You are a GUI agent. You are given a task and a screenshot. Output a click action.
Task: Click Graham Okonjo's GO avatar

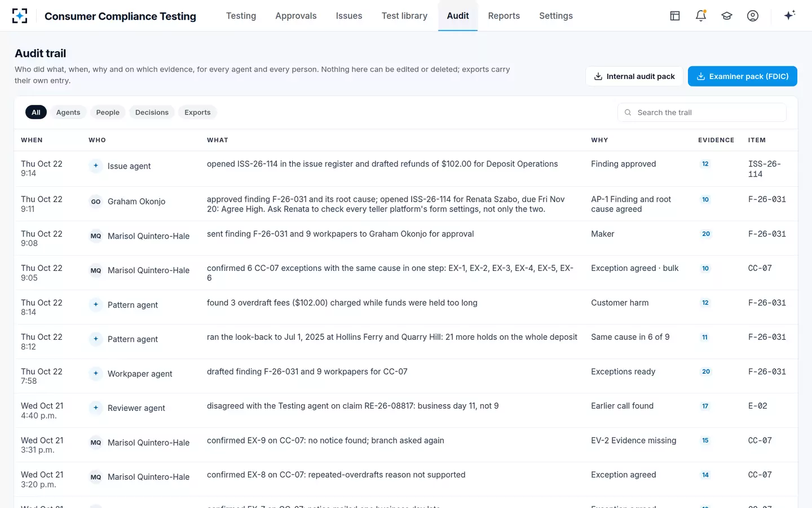[x=96, y=202]
